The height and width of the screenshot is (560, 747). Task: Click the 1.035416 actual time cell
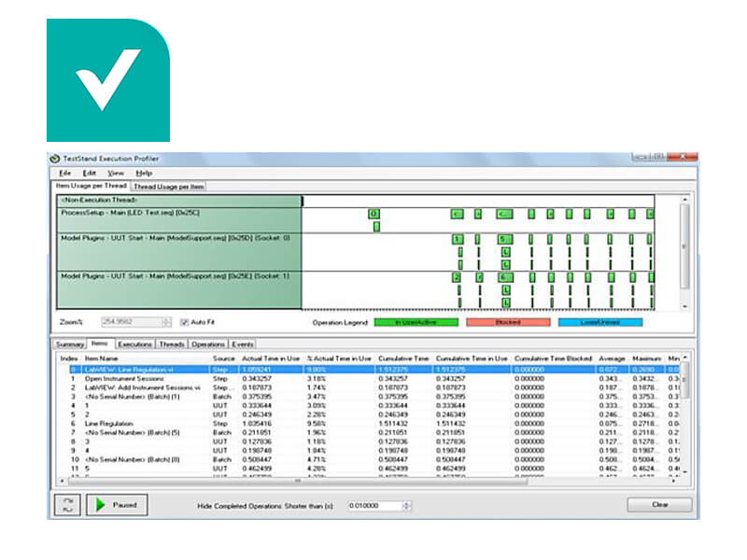click(256, 424)
